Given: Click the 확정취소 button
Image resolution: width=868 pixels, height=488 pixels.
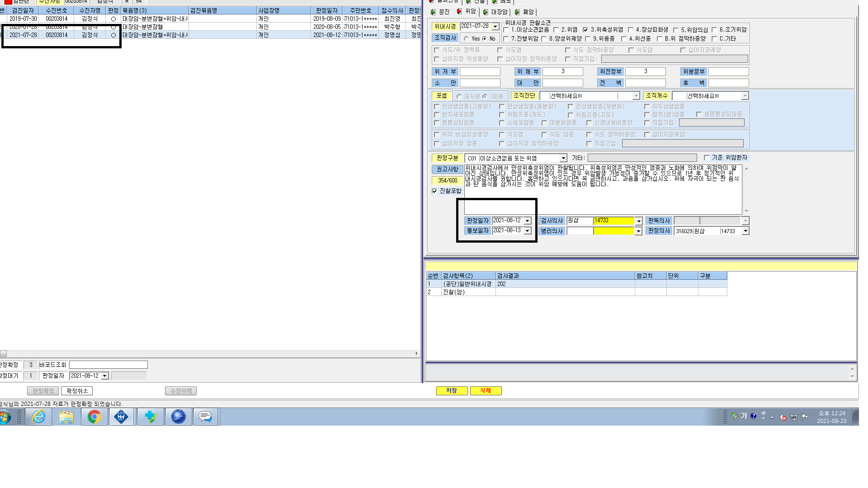Looking at the screenshot, I should [77, 391].
